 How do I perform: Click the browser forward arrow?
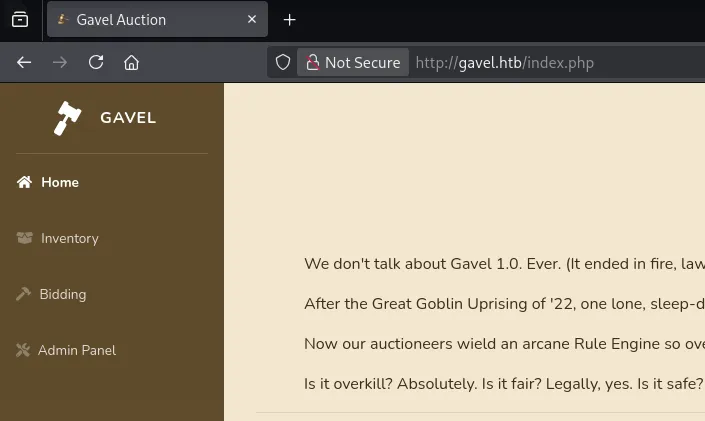(60, 62)
